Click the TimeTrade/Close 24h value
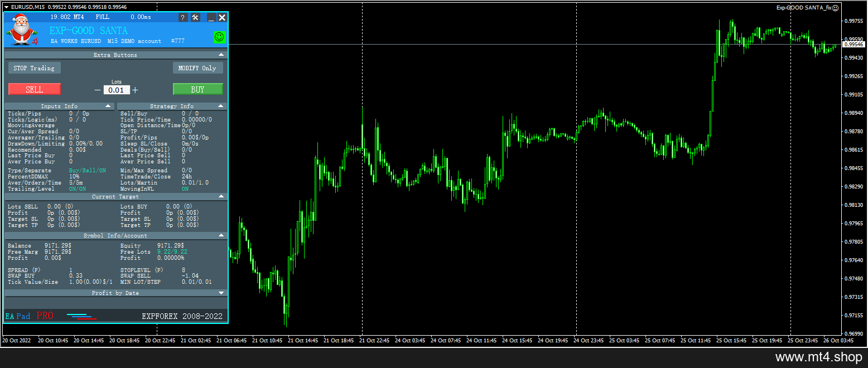This screenshot has height=368, width=868. tap(187, 176)
